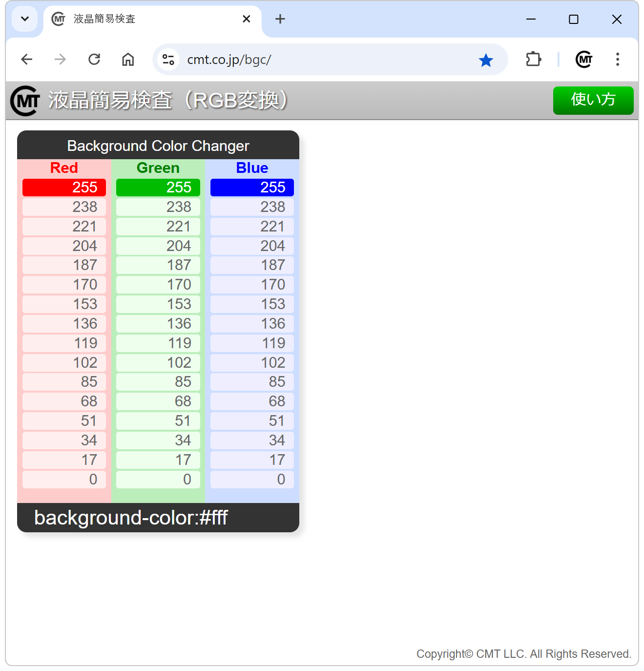This screenshot has height=671, width=644.
Task: Expand the tab search dropdown
Action: 25,19
